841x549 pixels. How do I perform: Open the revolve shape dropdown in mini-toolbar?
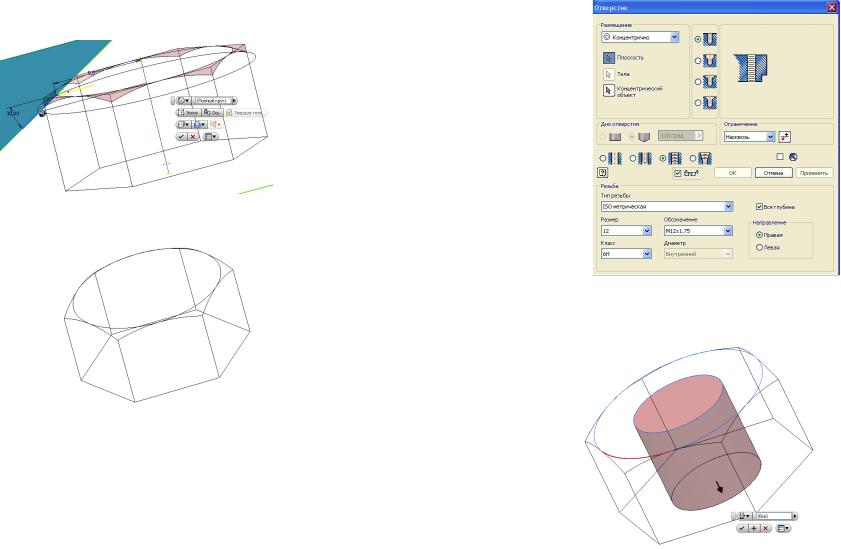coord(183,100)
